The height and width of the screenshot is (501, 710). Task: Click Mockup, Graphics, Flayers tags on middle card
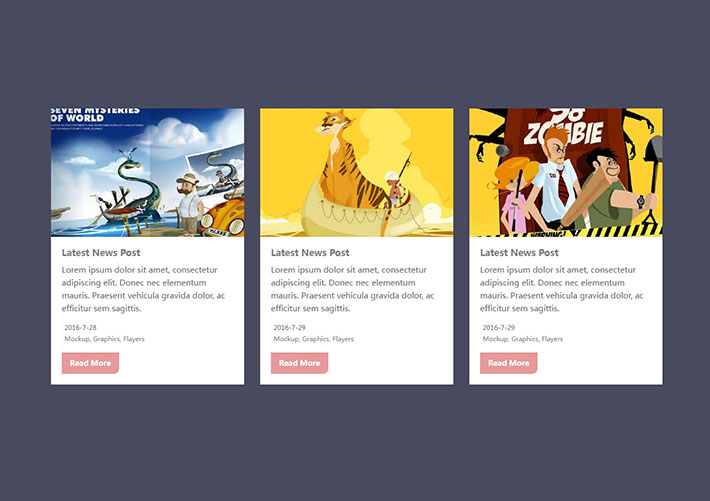(x=313, y=339)
